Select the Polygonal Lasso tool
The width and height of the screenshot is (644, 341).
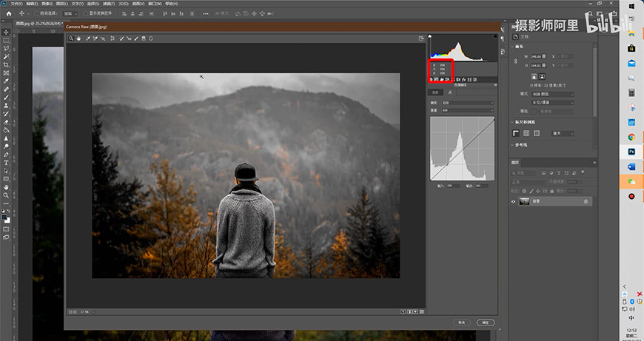6,48
